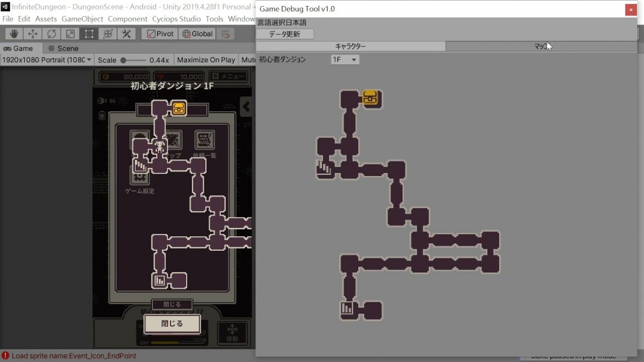This screenshot has width=644, height=362.
Task: Select the Rect transform tool
Action: (x=89, y=34)
